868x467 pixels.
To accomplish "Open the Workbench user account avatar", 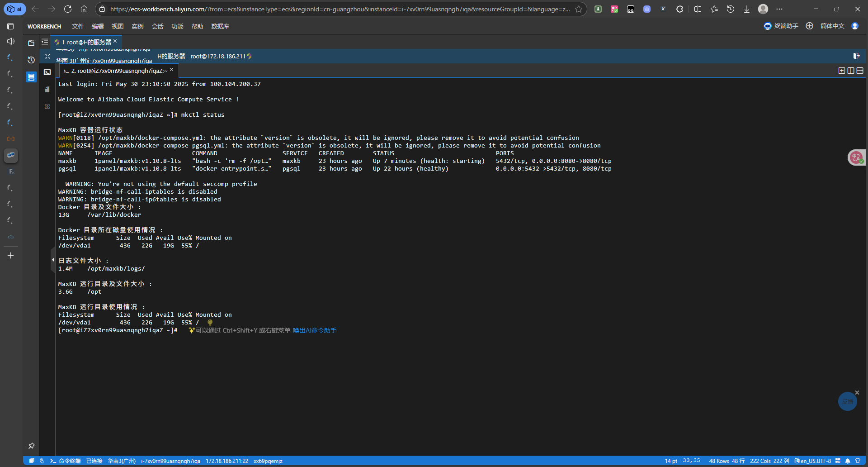I will 855,26.
